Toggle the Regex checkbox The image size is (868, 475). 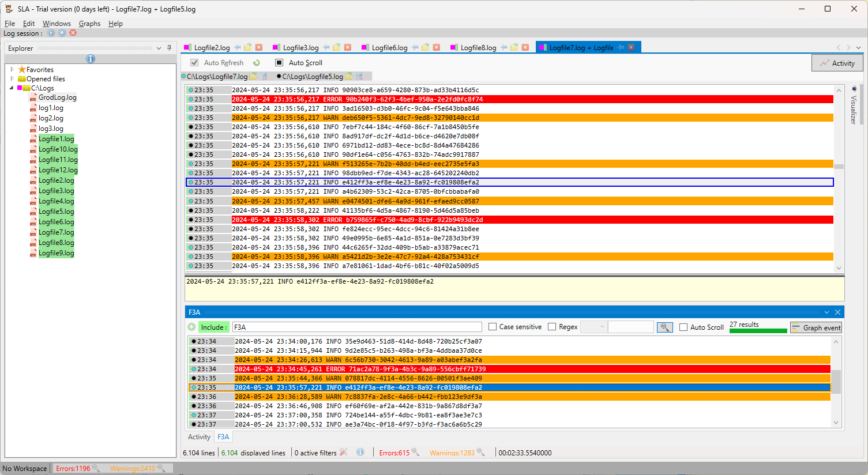pos(552,327)
